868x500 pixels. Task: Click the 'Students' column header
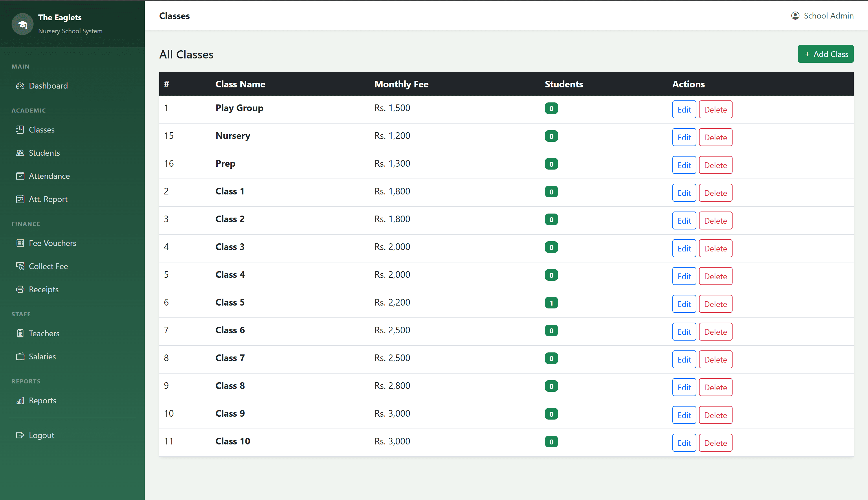click(564, 84)
